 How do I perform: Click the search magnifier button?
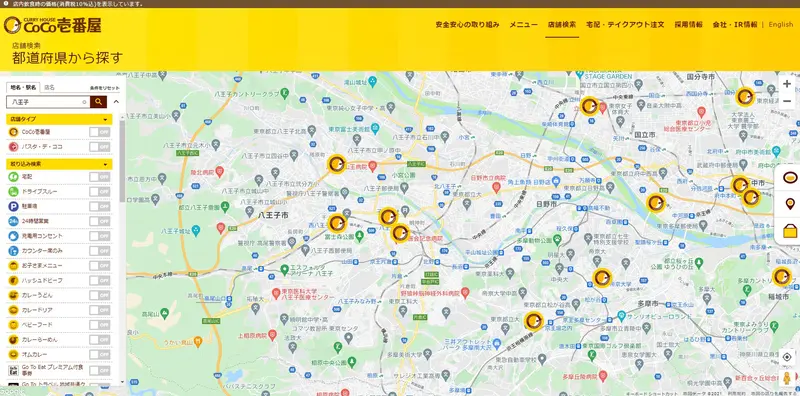click(x=98, y=102)
